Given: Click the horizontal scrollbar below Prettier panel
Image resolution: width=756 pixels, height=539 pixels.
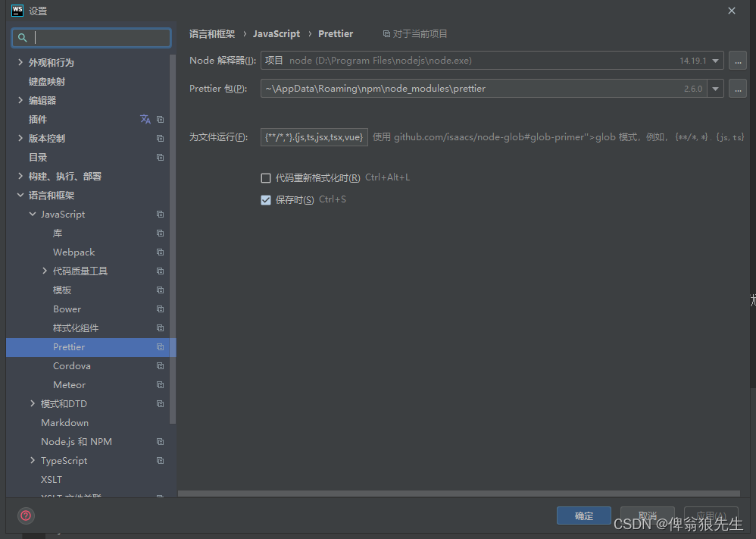Looking at the screenshot, I should 458,494.
